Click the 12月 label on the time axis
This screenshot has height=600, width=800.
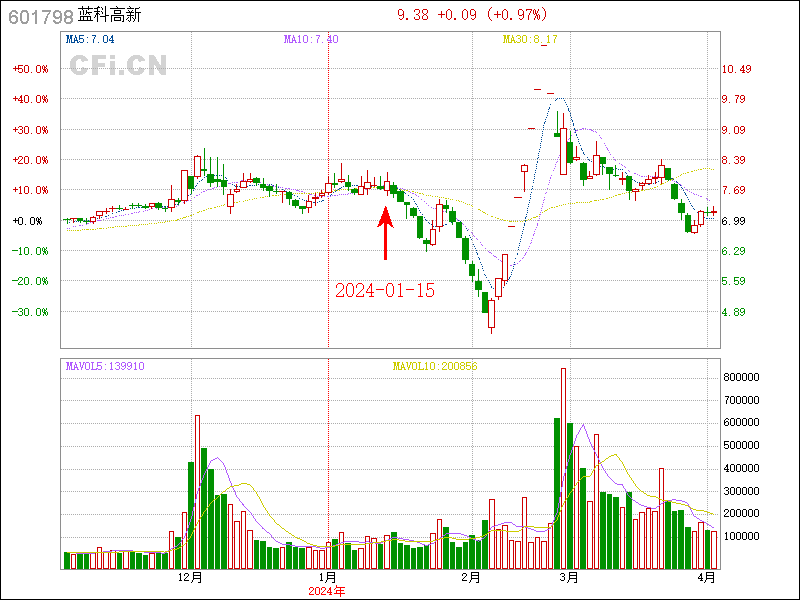click(x=190, y=577)
